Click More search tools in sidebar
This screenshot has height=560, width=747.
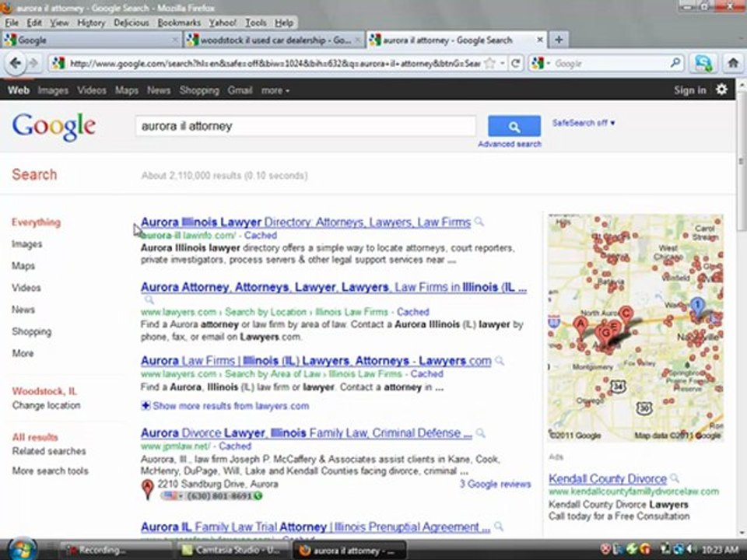click(50, 471)
